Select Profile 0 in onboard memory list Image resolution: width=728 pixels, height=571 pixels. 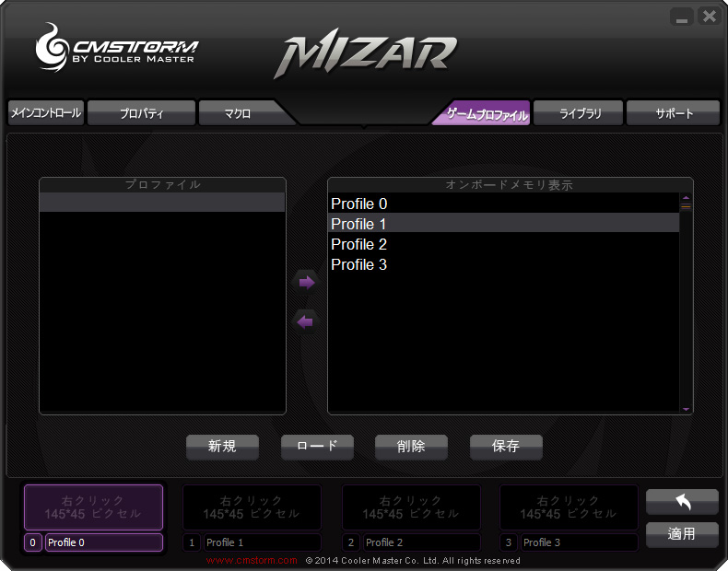click(503, 204)
